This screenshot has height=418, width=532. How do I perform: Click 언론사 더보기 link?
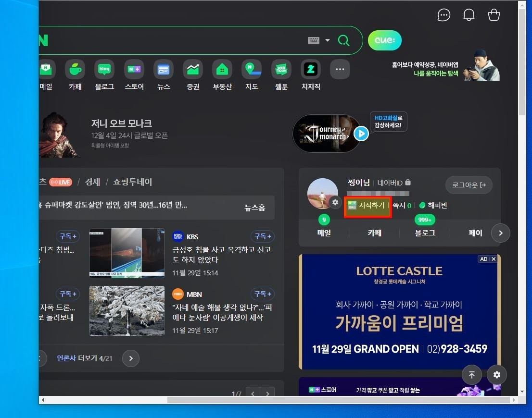point(85,358)
